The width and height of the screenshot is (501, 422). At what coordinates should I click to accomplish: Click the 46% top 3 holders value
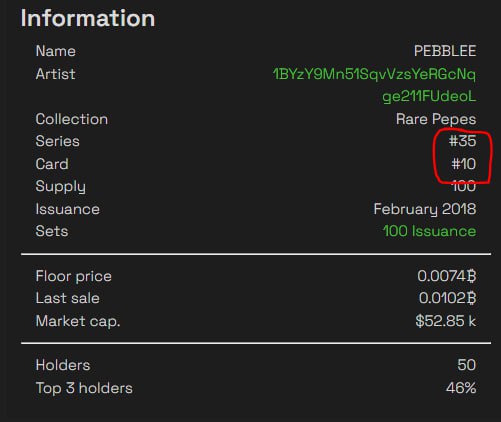point(461,388)
